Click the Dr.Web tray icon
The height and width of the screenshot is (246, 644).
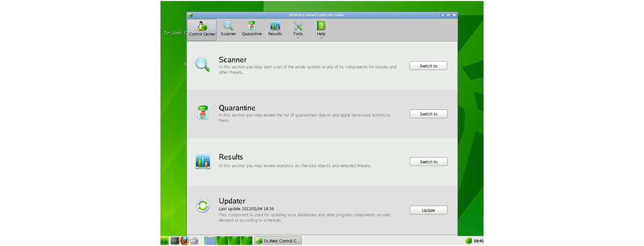(x=469, y=241)
